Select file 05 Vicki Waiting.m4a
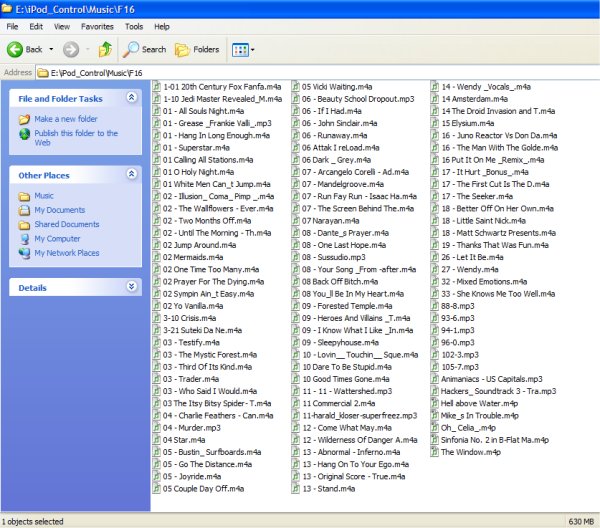 click(x=337, y=86)
